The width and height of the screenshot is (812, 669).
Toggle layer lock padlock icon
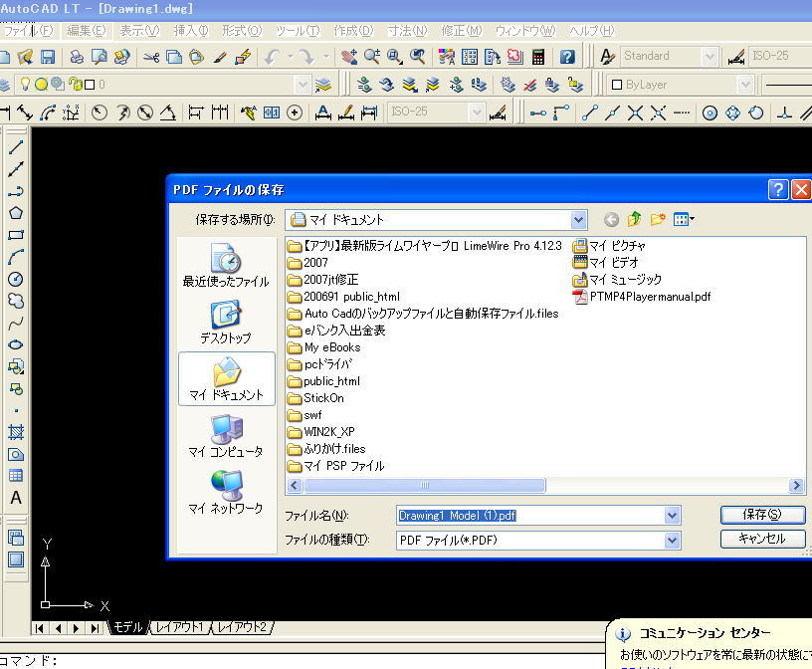76,84
